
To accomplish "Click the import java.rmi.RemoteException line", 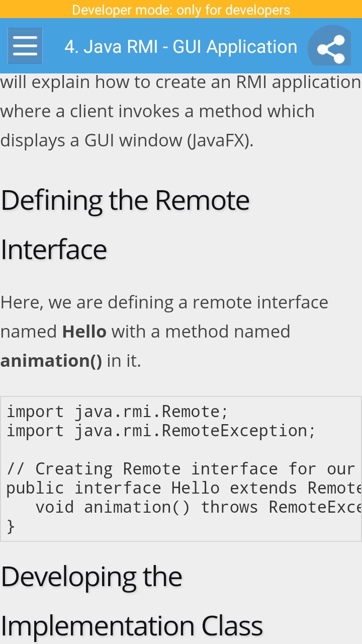I will pos(161,431).
